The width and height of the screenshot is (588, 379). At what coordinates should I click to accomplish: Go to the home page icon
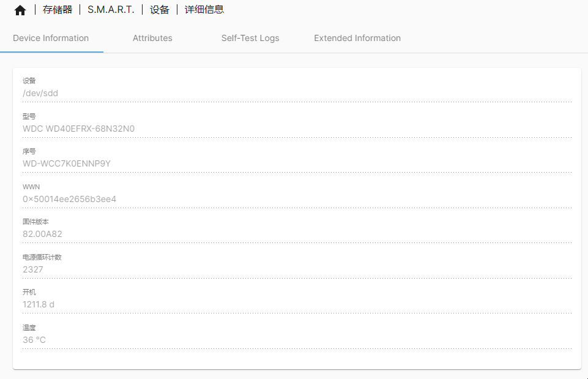[x=20, y=10]
